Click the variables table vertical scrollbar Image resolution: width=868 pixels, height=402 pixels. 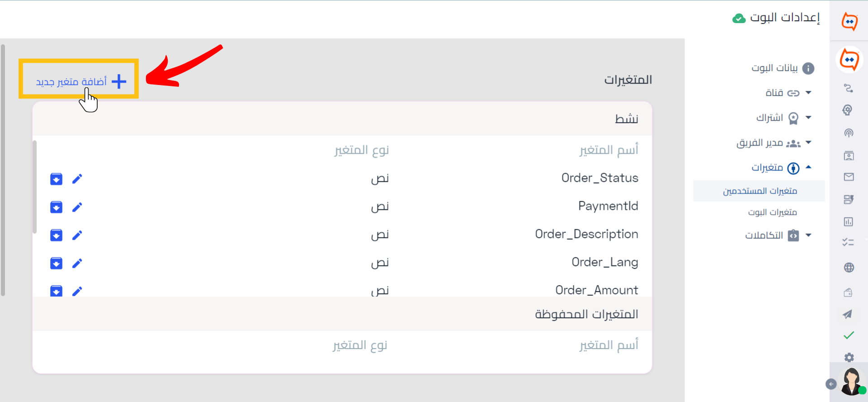(x=34, y=187)
